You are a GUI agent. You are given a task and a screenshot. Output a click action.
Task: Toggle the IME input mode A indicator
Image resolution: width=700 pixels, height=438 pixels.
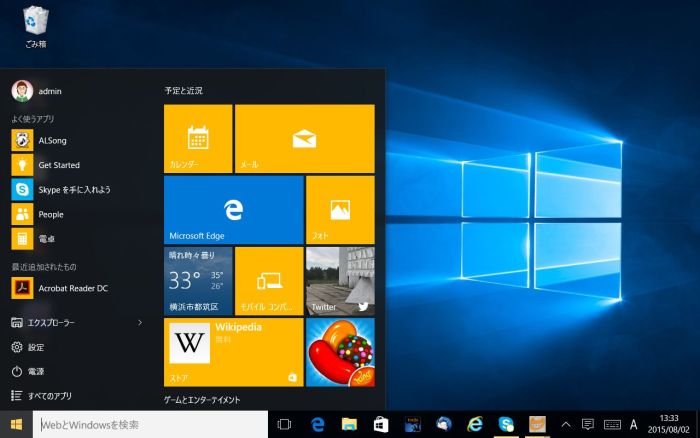pos(633,425)
